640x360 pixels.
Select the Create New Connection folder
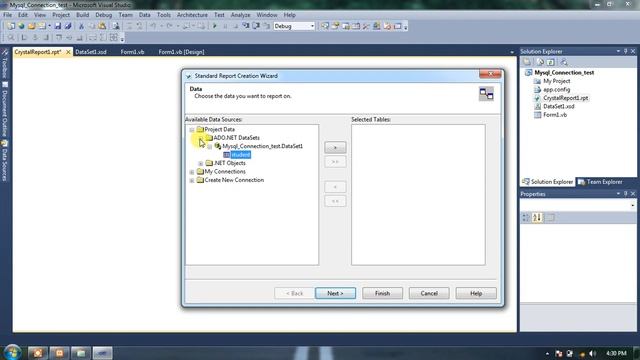point(234,180)
